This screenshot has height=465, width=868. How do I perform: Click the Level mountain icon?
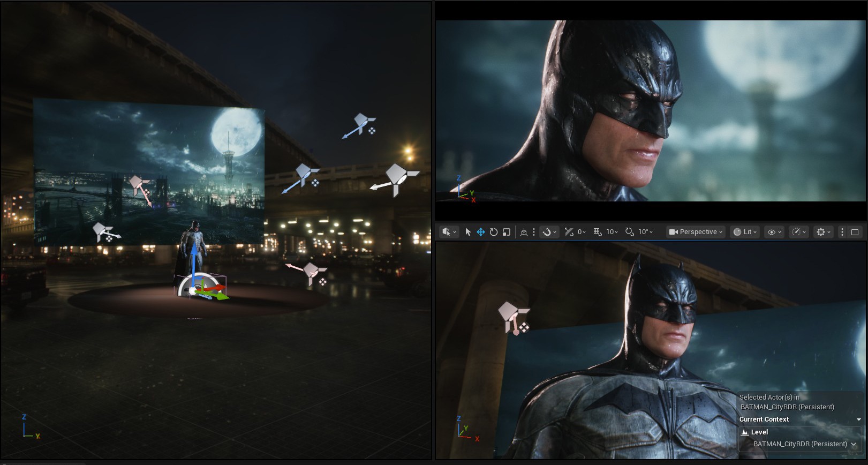point(744,432)
